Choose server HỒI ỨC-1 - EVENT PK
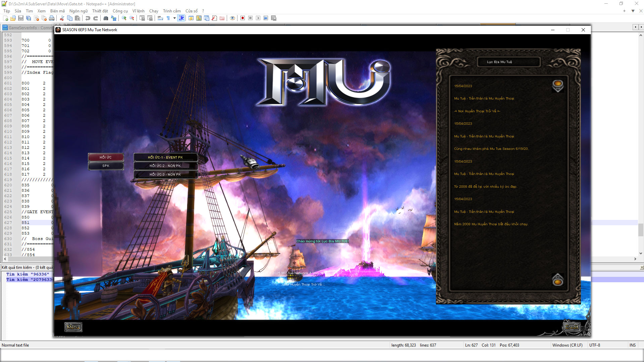Screen dimensions: 644x362 click(165, 157)
